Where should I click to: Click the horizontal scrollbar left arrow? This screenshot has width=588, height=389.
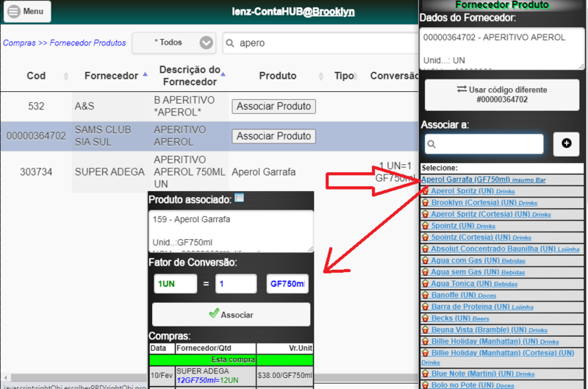click(5, 377)
